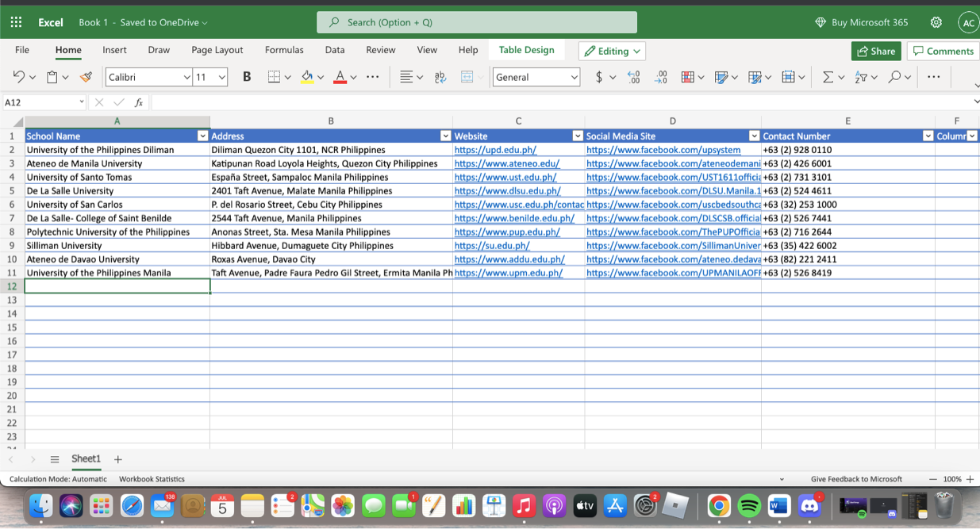Open more font options ellipsis
Image resolution: width=980 pixels, height=529 pixels.
(x=372, y=77)
